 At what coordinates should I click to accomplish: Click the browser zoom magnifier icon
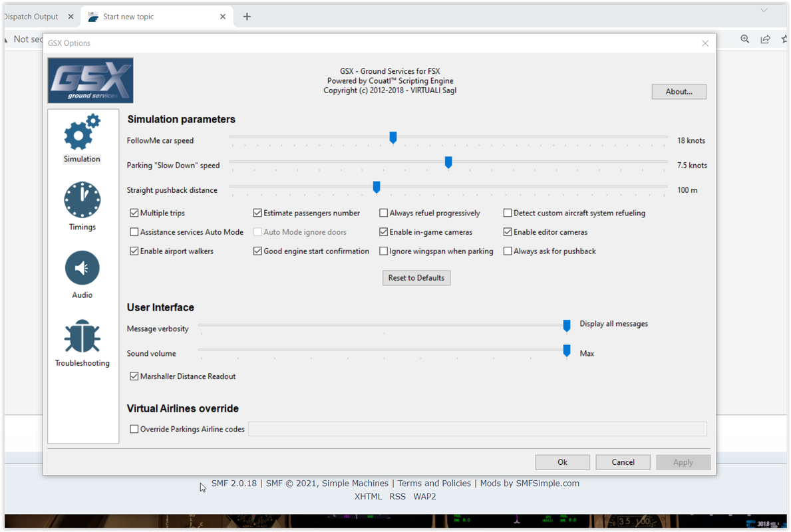[744, 39]
